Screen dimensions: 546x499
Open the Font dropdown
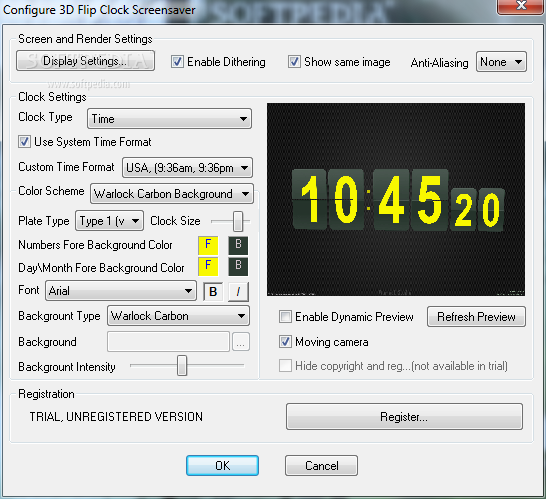[x=121, y=291]
